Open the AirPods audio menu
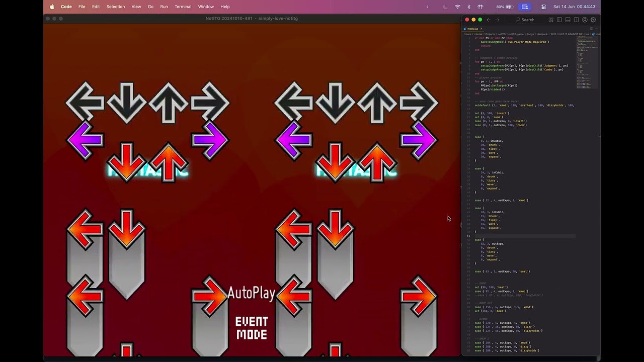This screenshot has height=362, width=644. click(x=480, y=7)
